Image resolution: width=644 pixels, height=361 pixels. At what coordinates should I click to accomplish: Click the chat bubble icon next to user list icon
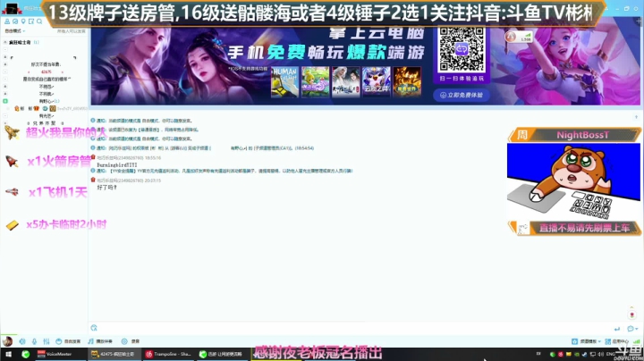pos(15,21)
